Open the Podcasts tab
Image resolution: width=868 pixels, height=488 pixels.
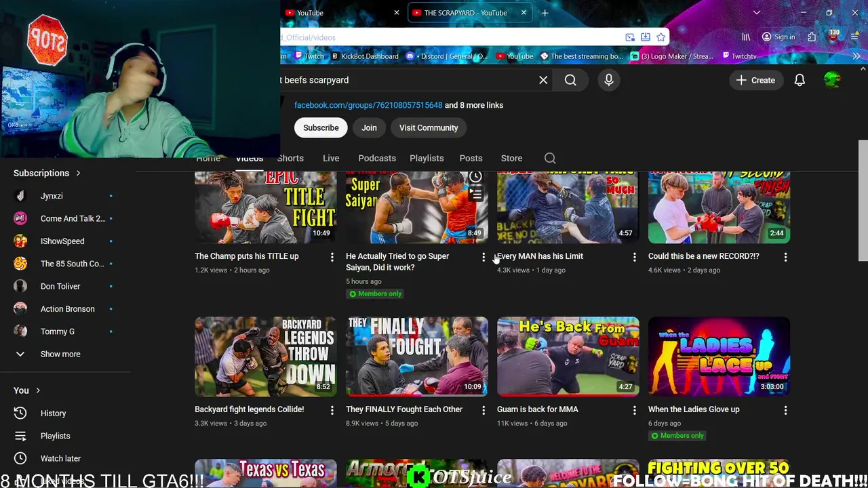pos(377,158)
